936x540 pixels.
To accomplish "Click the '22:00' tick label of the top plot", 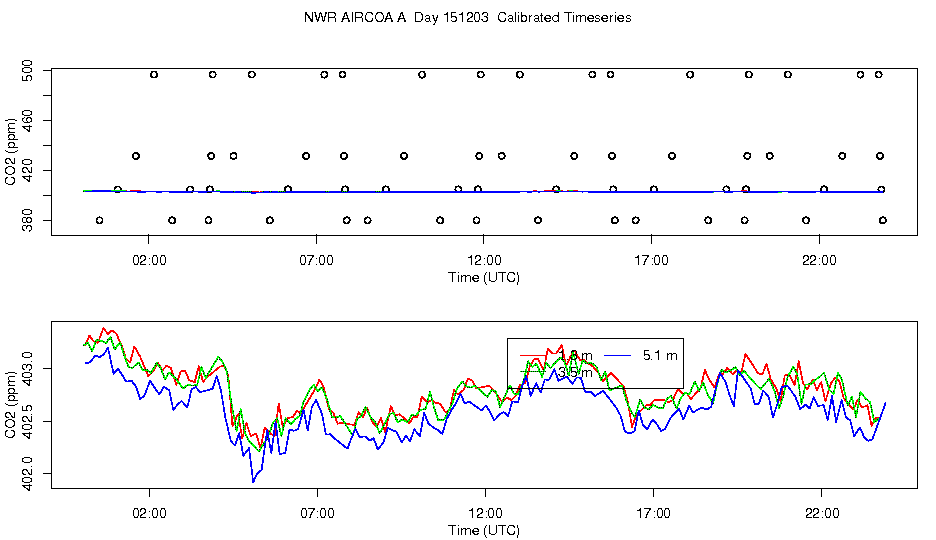I will tap(820, 260).
